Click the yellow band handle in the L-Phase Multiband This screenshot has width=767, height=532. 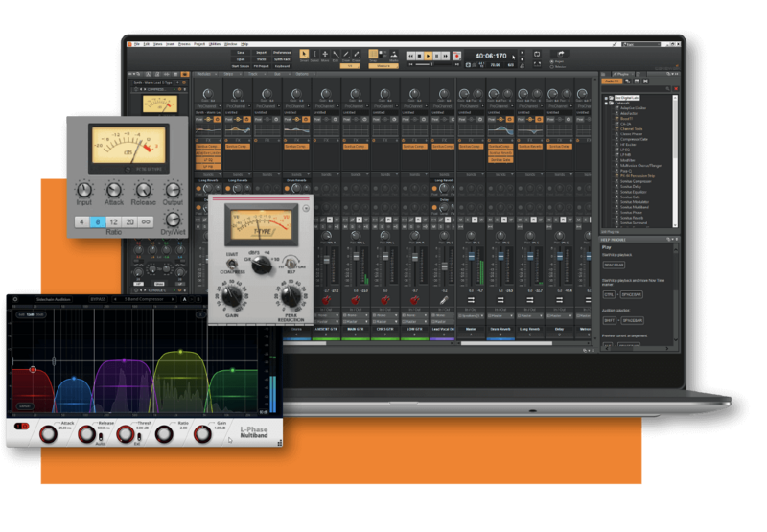[178, 351]
